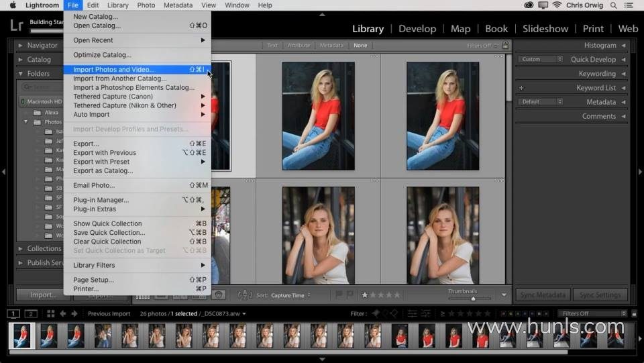This screenshot has width=644, height=363.
Task: Select main window display button 1
Action: pos(13,314)
